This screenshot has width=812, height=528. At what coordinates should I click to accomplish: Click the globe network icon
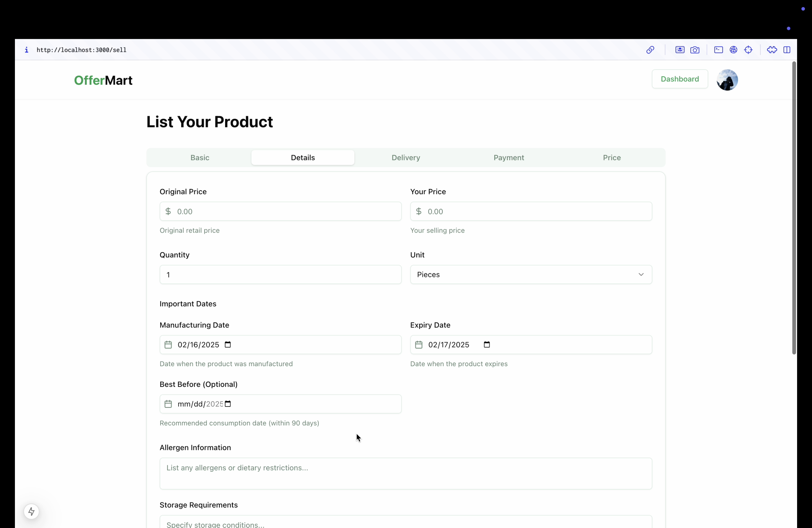[733, 50]
